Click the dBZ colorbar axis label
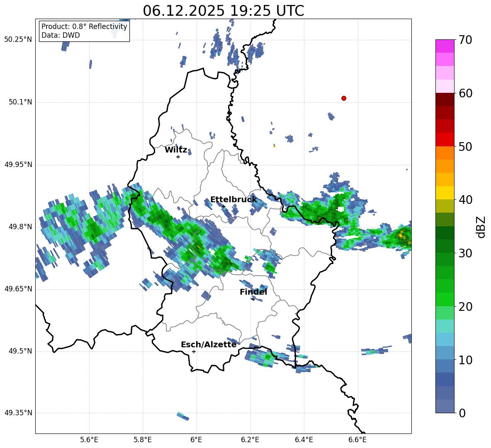The height and width of the screenshot is (448, 491). 481,227
